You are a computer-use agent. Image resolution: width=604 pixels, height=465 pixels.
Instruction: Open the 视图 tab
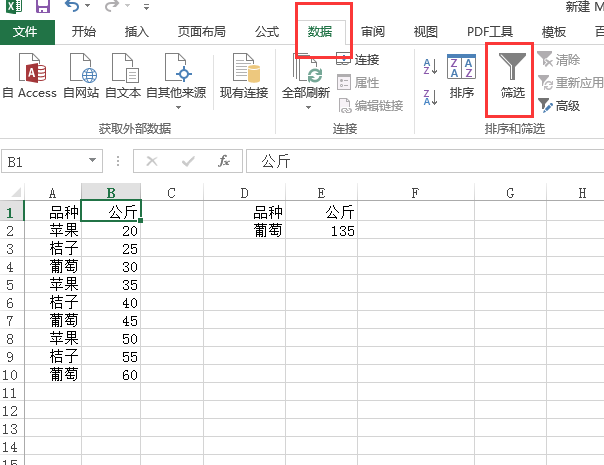tap(426, 32)
